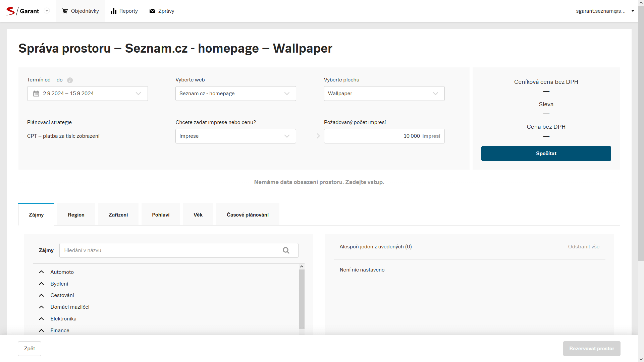644x362 pixels.
Task: Open the Imprese nebo cenu dropdown
Action: [x=235, y=136]
